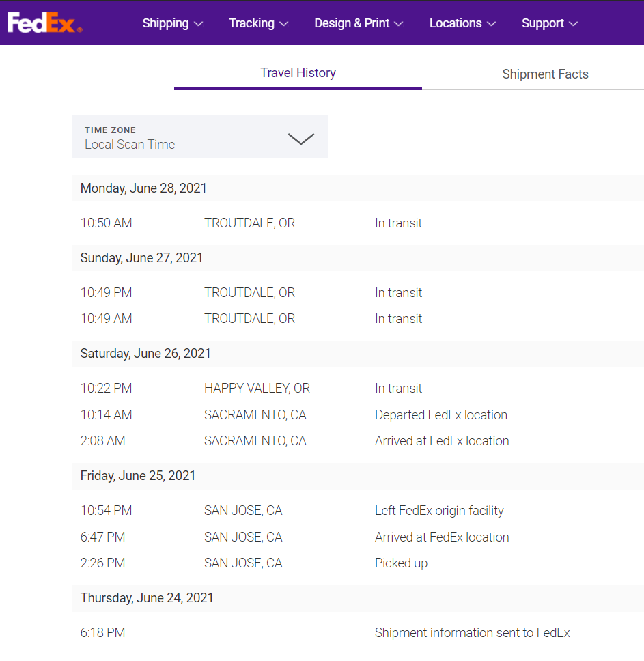Click the Picked up status row
The width and height of the screenshot is (644, 661).
click(x=401, y=563)
